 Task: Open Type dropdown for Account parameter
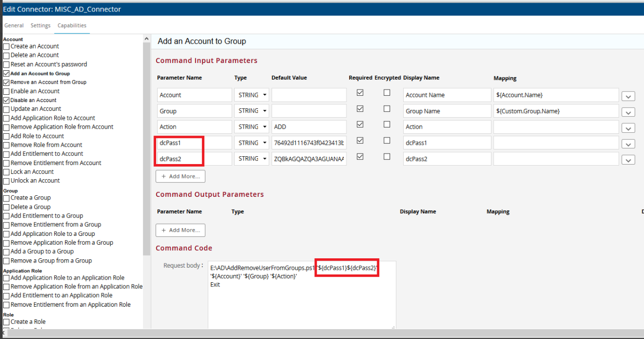(x=252, y=95)
